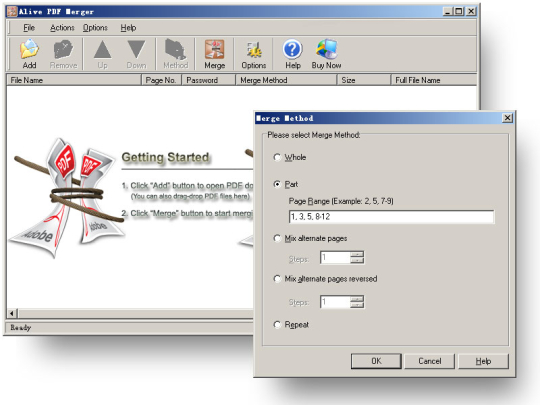This screenshot has width=540, height=405.
Task: Click the Size column header
Action: [364, 80]
